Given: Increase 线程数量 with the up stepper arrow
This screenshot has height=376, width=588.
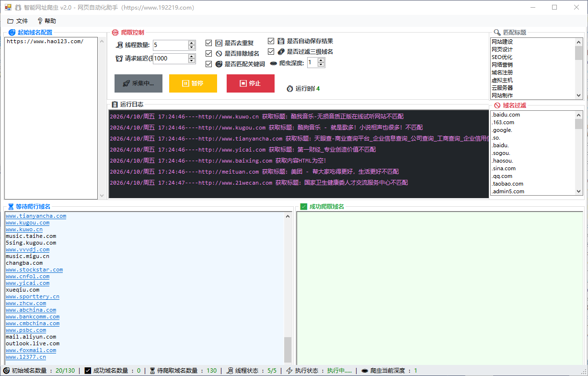Looking at the screenshot, I should (192, 42).
